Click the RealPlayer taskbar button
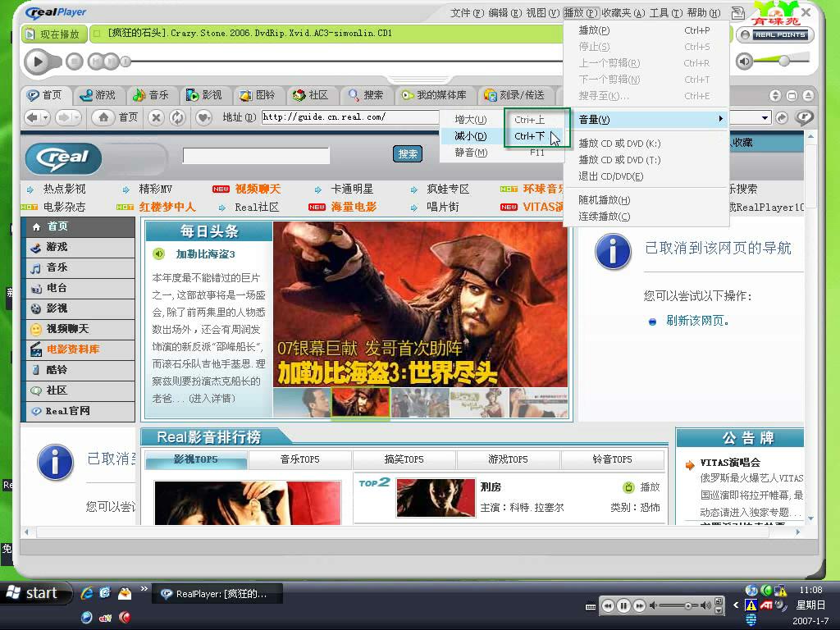The image size is (840, 630). [217, 594]
